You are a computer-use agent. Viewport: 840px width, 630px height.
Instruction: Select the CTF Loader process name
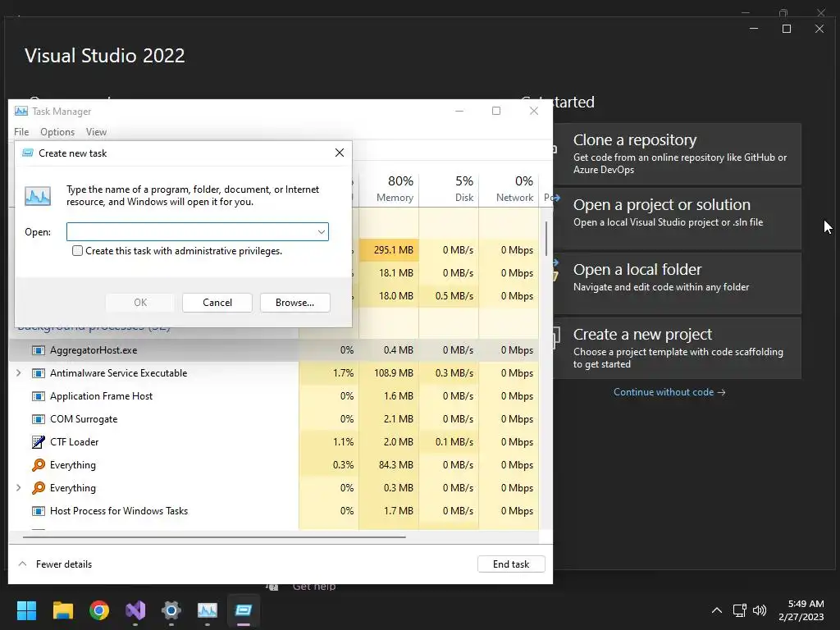coord(74,442)
